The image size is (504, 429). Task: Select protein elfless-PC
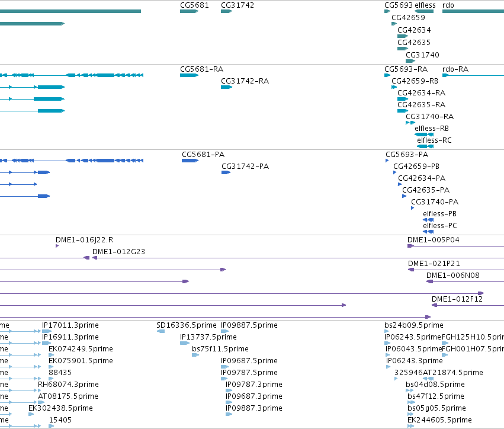click(x=439, y=226)
